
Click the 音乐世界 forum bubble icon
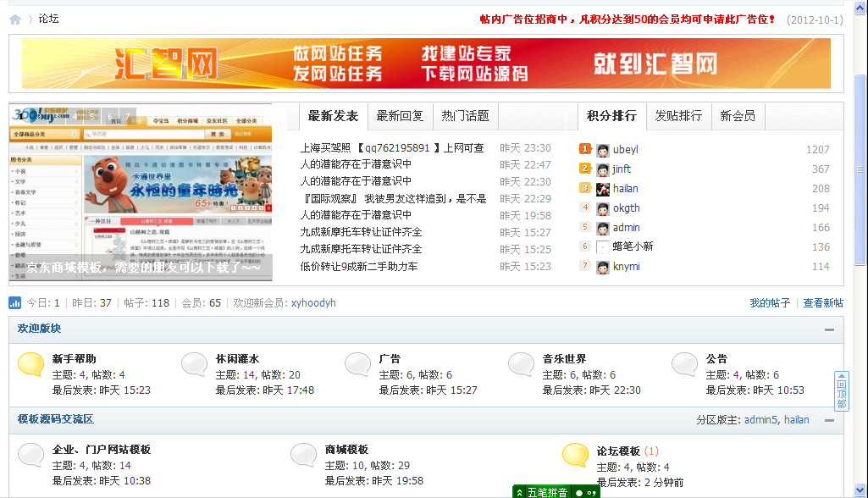pos(522,364)
